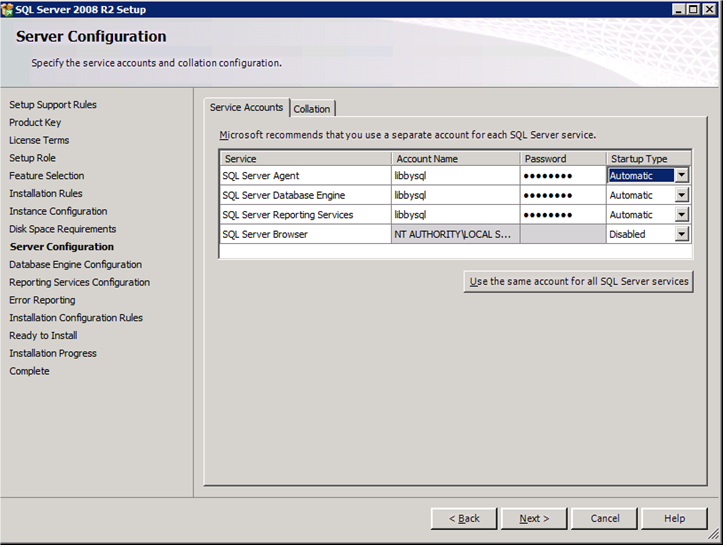The image size is (727, 547).
Task: Open Help for Server Configuration
Action: click(x=674, y=518)
